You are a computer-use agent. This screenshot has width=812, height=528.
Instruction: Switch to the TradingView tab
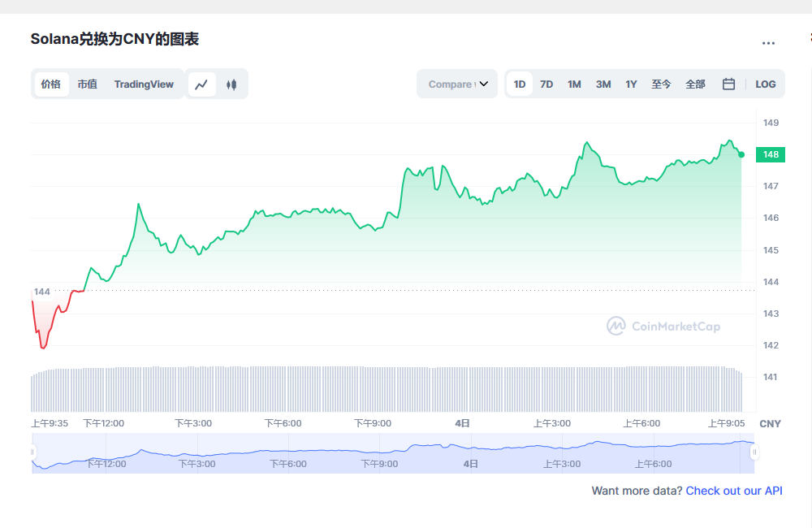[144, 84]
